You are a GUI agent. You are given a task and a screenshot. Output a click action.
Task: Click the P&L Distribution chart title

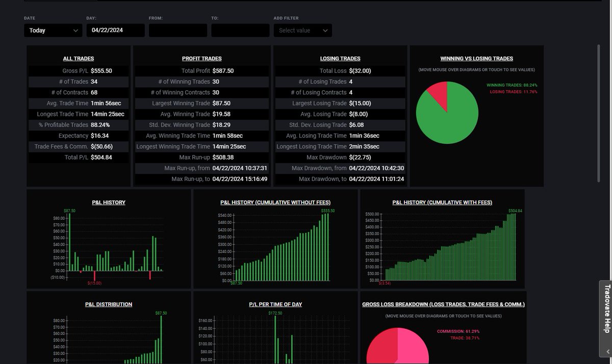[x=109, y=304]
